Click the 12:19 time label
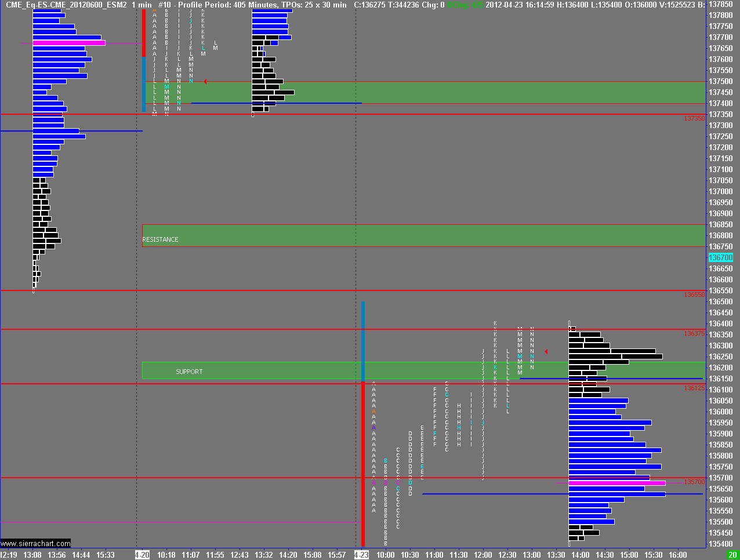Viewport: 740px width, 560px height. tap(8, 555)
